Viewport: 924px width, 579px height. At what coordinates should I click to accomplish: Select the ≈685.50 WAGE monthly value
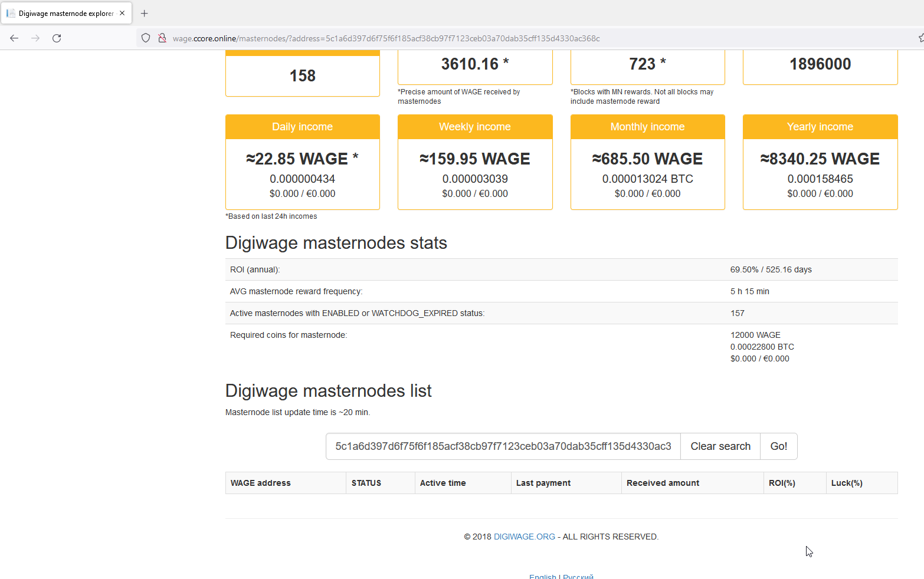point(648,159)
